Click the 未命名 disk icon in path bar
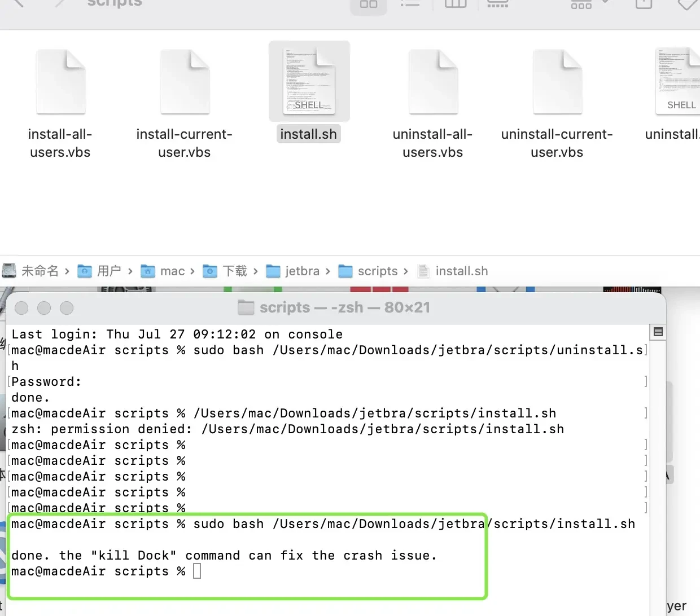This screenshot has height=616, width=700. pos(10,271)
